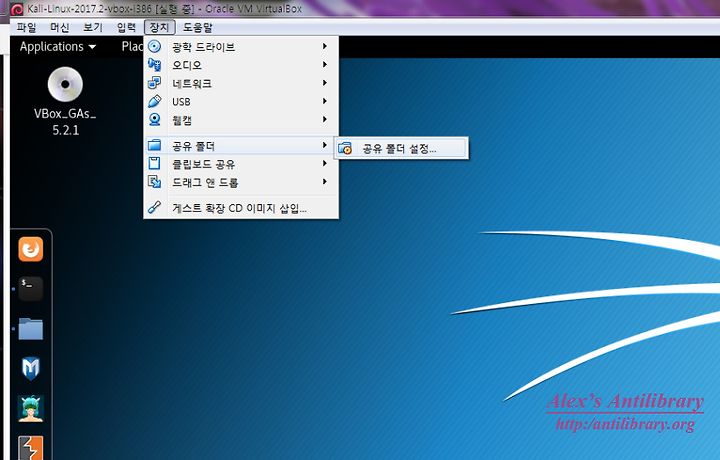Select the 광학 드라이브 menu entry
Image resolution: width=720 pixels, height=460 pixels.
tap(242, 46)
